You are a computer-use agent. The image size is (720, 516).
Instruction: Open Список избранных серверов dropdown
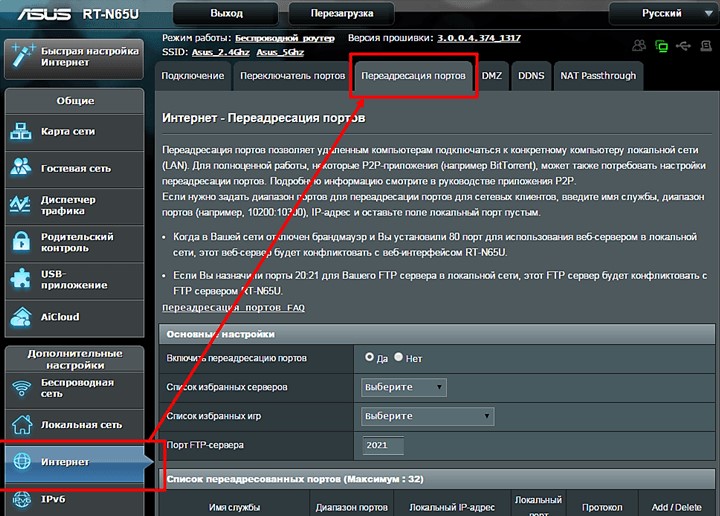pos(404,387)
